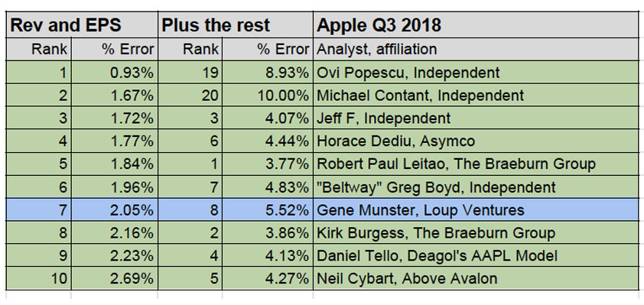Click the 5.52% error cell
Screen dimensions: 644x305
tap(268, 210)
